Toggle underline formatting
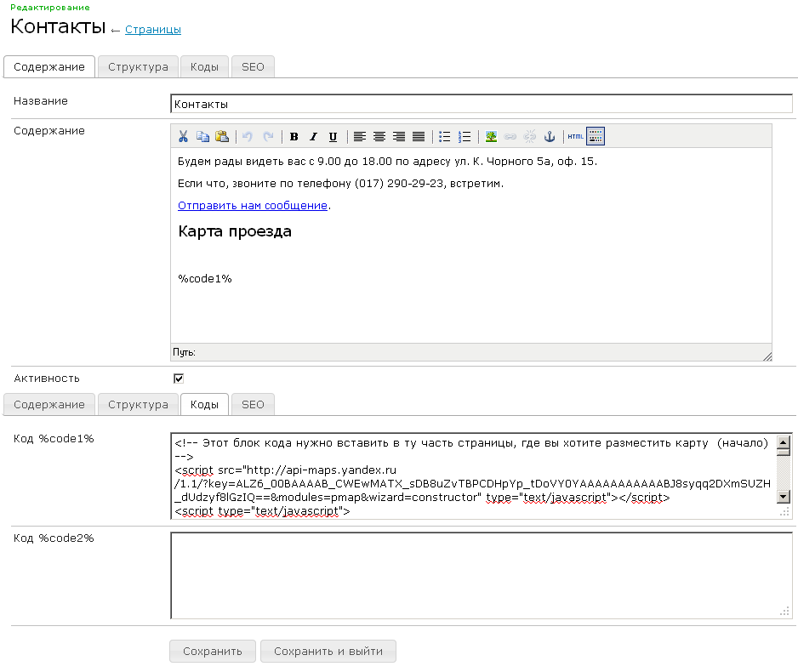 pyautogui.click(x=333, y=136)
